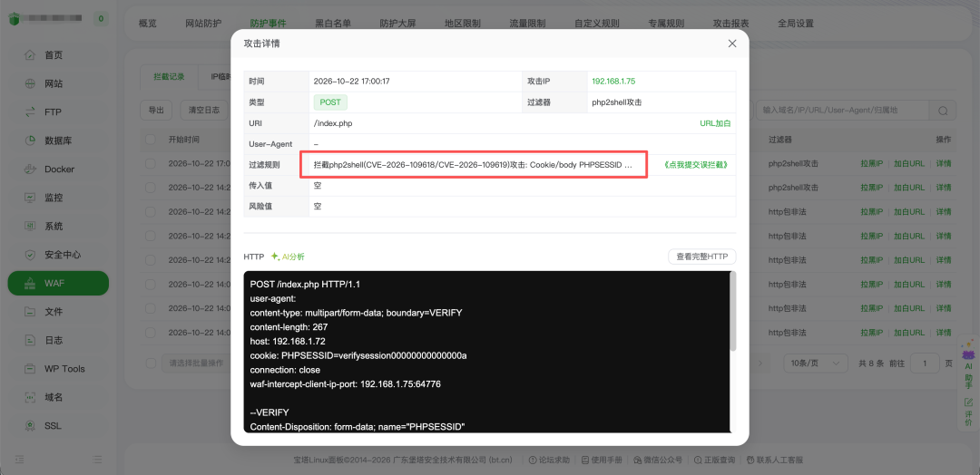Screen dimensions: 980x475
Task: Open the 数据库 sidebar item
Action: pos(57,141)
